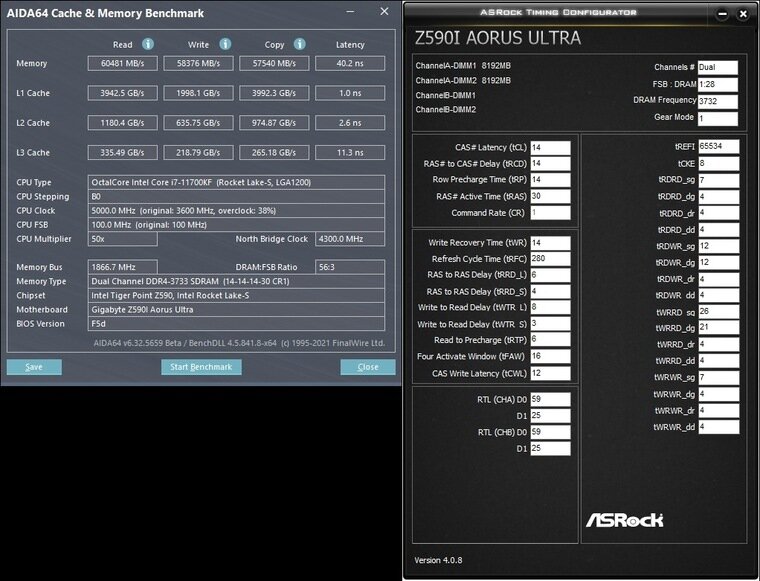The height and width of the screenshot is (581, 760).
Task: Click the tWRRD_sg field showing 26
Action: [719, 312]
